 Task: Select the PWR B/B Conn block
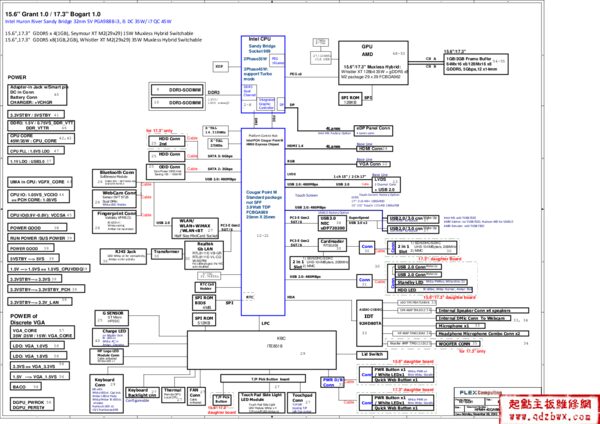pyautogui.click(x=333, y=383)
